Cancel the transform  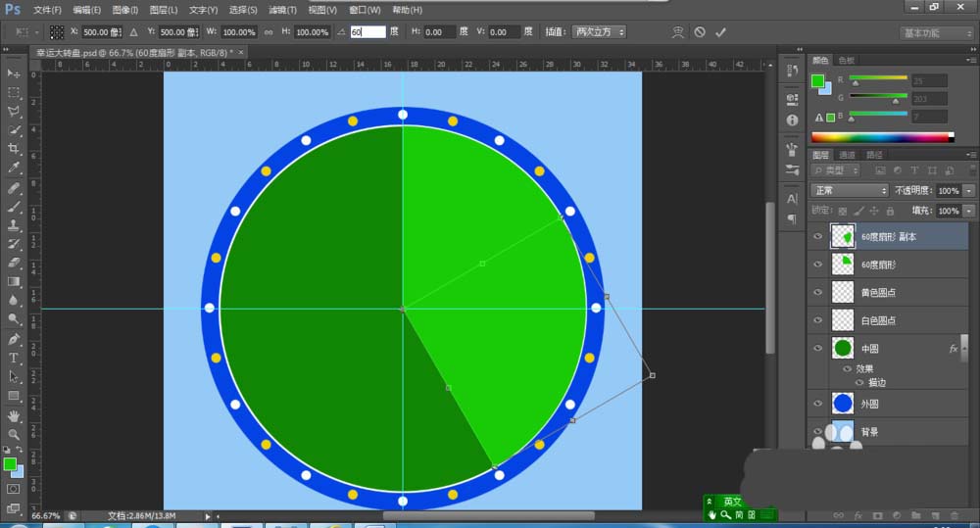point(700,32)
